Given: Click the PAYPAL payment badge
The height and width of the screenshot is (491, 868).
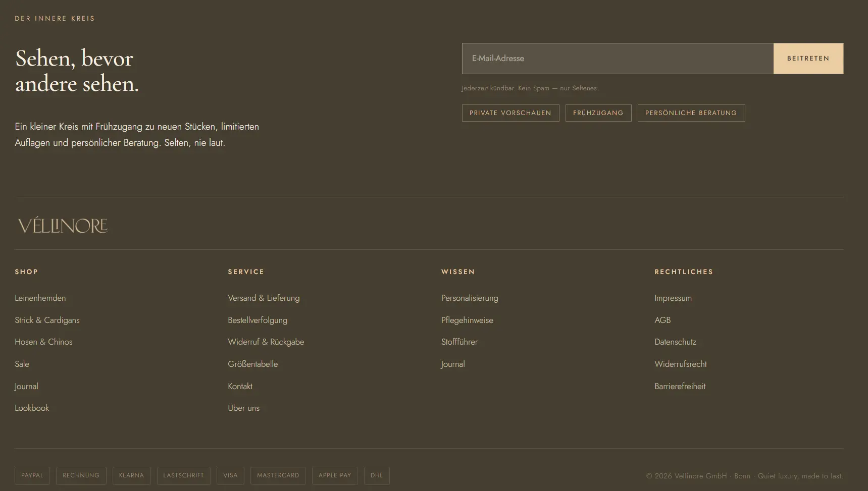Looking at the screenshot, I should (x=32, y=476).
